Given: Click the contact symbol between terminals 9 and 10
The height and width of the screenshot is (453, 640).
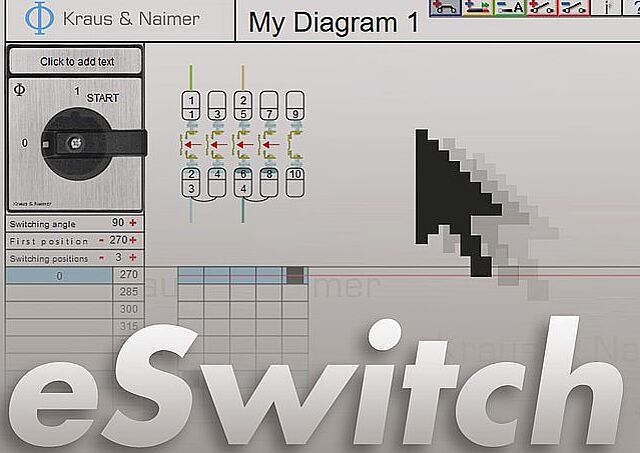Looking at the screenshot, I should tap(296, 144).
